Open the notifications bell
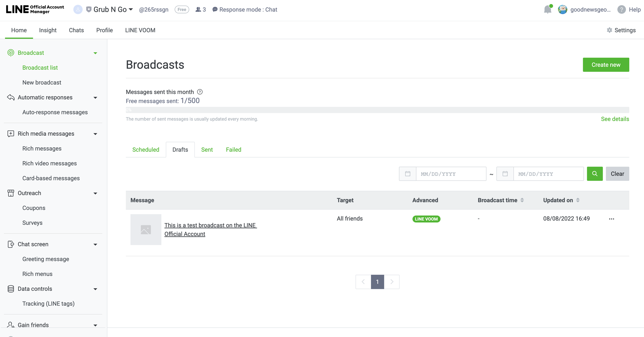Viewport: 644px width, 337px height. 548,9
